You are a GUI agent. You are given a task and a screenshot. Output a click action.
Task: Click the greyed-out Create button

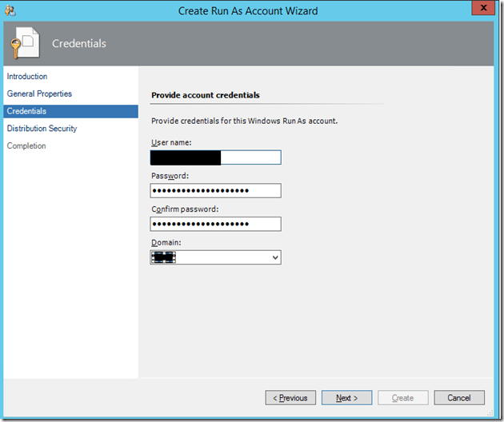pos(402,397)
